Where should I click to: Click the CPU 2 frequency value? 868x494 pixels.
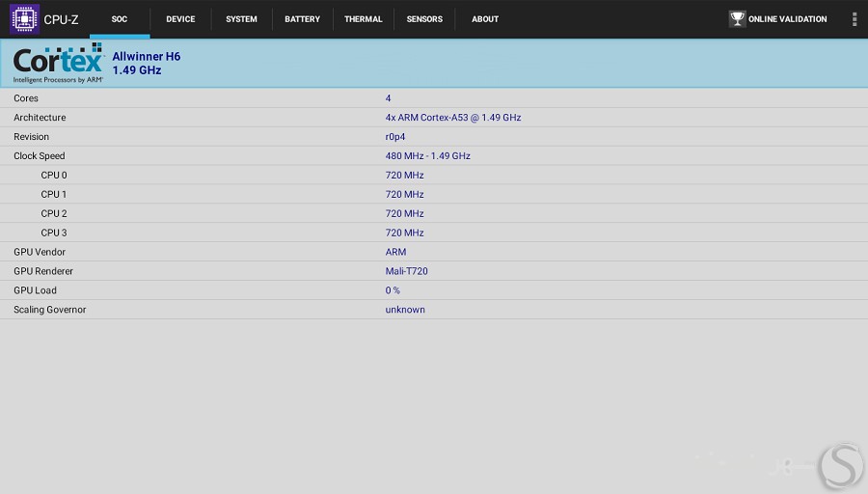[x=405, y=213]
